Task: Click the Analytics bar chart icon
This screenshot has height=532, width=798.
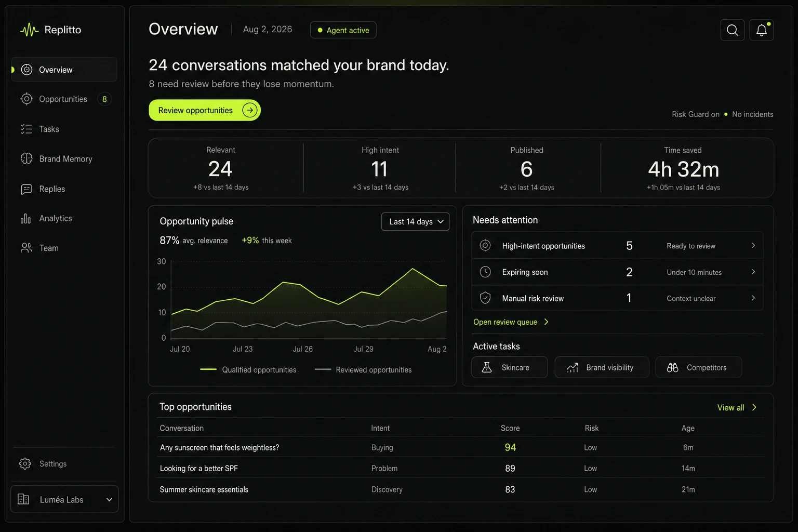Action: pos(26,219)
